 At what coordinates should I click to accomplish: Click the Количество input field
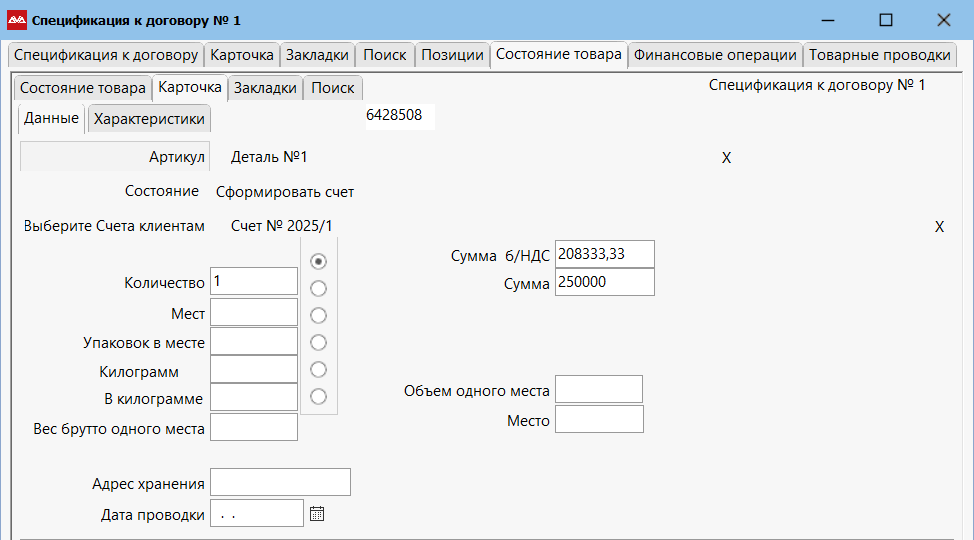pos(254,282)
